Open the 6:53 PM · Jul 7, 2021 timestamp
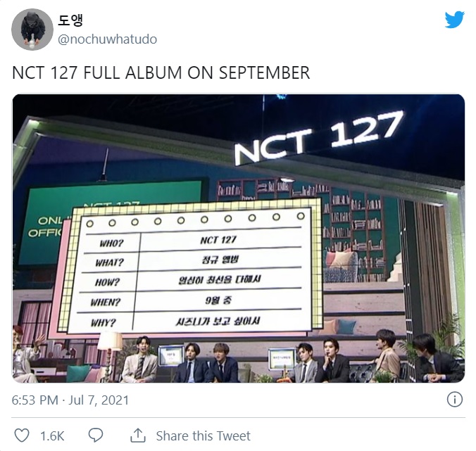Image resolution: width=476 pixels, height=451 pixels. pos(70,400)
